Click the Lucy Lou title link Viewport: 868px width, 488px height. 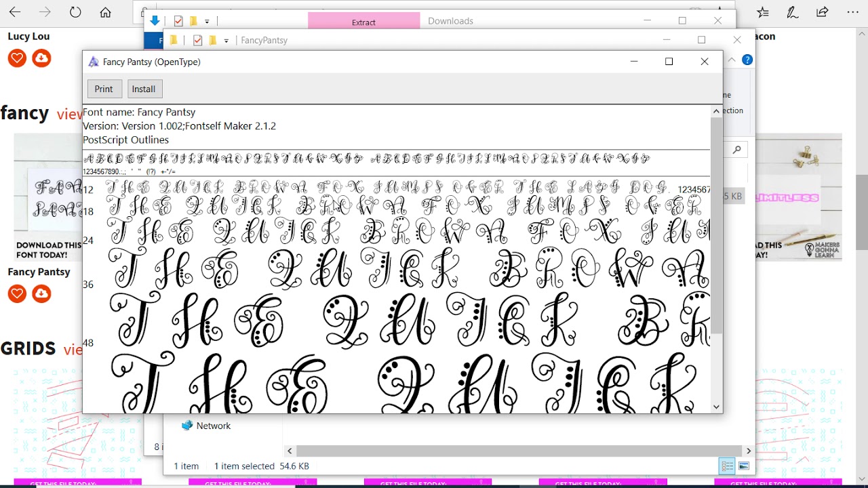click(x=28, y=37)
